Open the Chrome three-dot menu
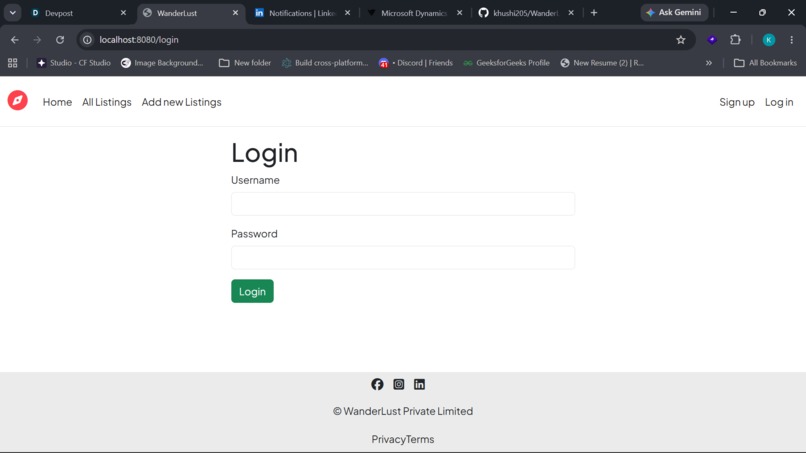 click(792, 40)
